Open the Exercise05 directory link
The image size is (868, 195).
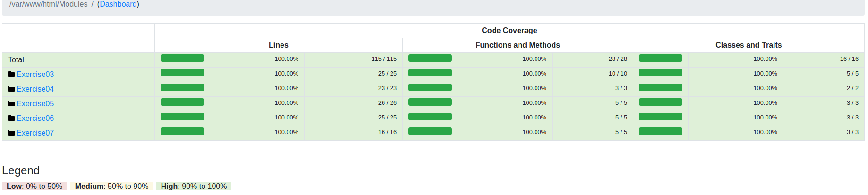35,103
